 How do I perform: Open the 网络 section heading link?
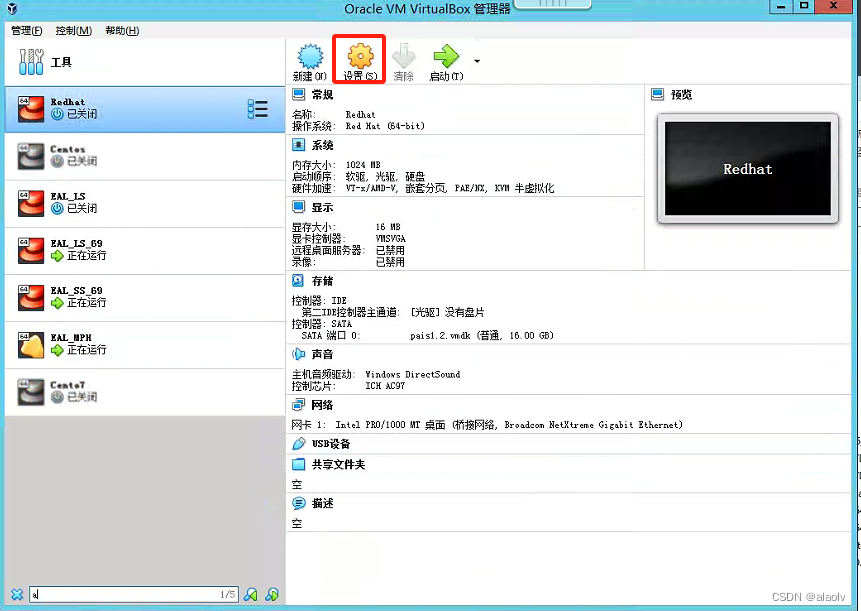(322, 405)
